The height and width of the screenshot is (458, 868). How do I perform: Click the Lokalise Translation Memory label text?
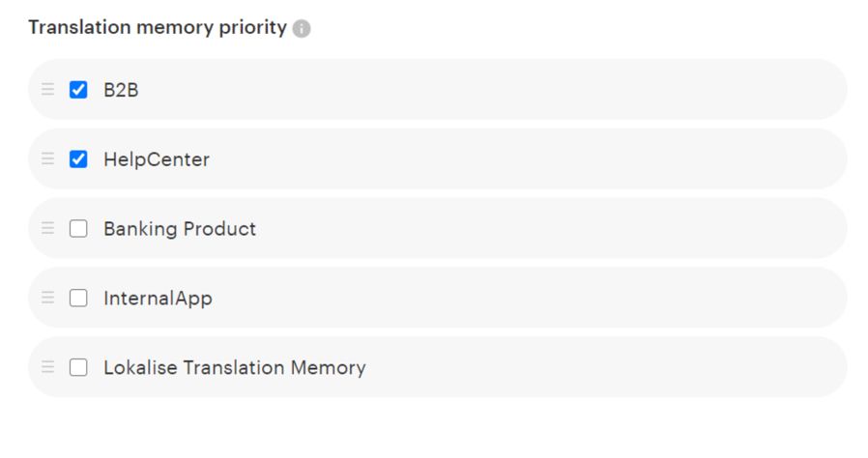[235, 368]
